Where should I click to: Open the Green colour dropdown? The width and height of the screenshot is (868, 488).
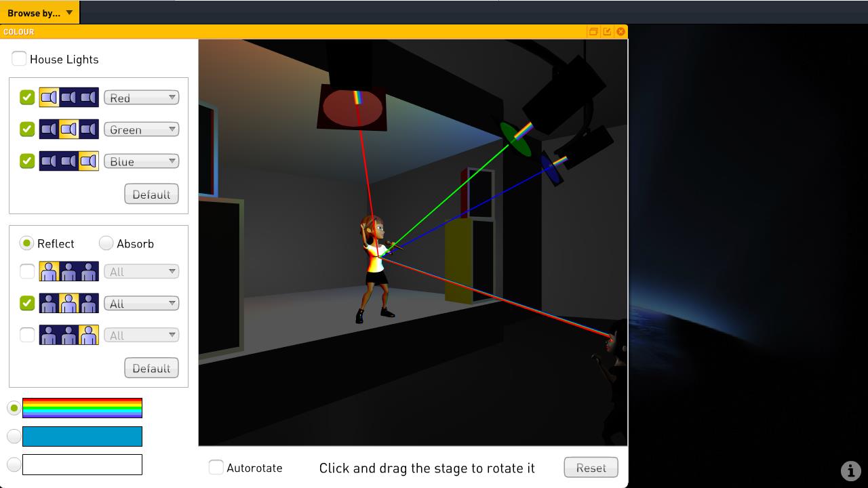[x=141, y=129]
